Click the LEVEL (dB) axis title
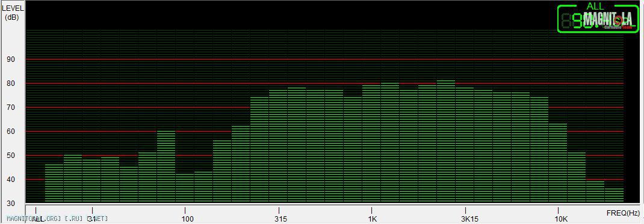Screen dimensions: 644x224 click(13, 12)
